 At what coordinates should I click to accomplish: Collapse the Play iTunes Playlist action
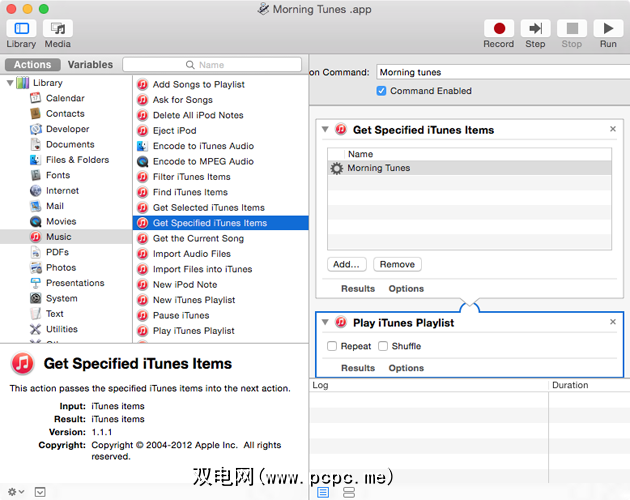click(324, 322)
